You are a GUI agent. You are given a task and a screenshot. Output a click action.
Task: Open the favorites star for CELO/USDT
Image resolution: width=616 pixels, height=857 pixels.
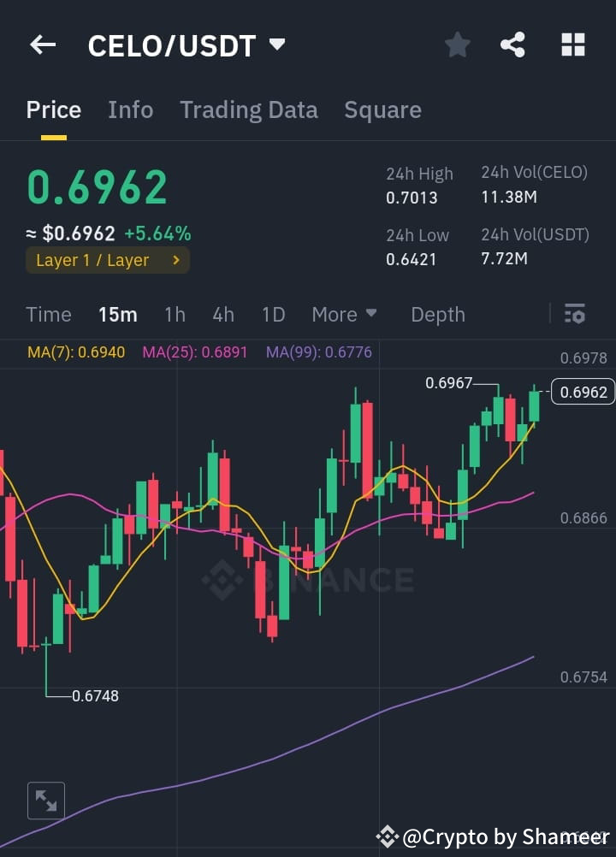457,44
